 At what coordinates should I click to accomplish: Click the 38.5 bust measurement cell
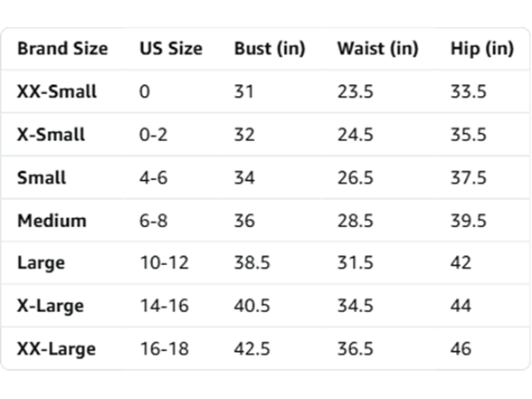(x=252, y=263)
